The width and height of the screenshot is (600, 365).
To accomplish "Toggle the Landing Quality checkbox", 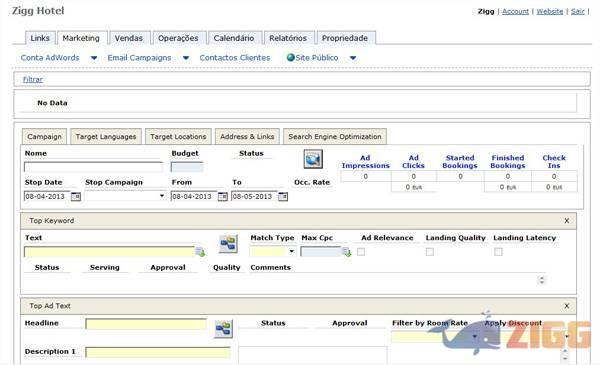I will [430, 252].
